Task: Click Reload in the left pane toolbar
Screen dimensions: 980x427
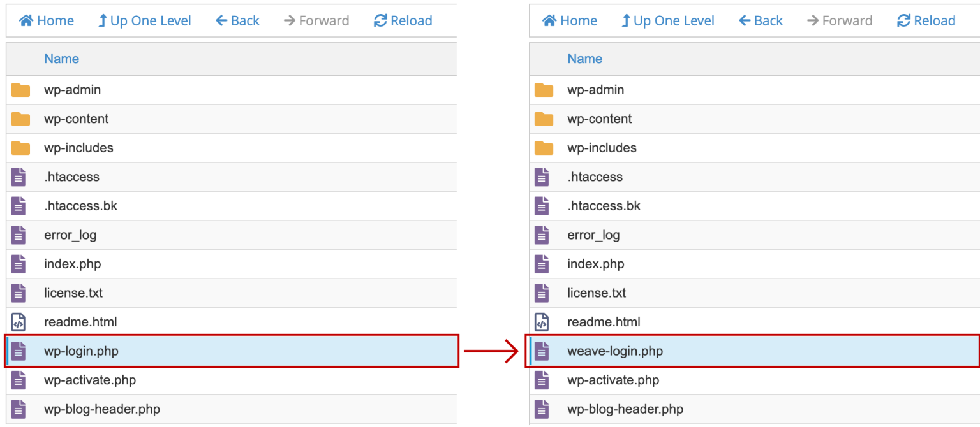Action: click(x=403, y=20)
